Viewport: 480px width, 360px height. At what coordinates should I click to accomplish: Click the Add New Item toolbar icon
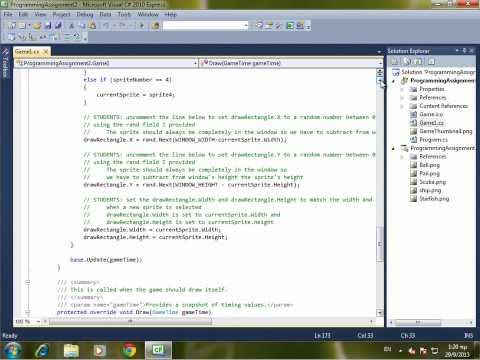pyautogui.click(x=22, y=25)
